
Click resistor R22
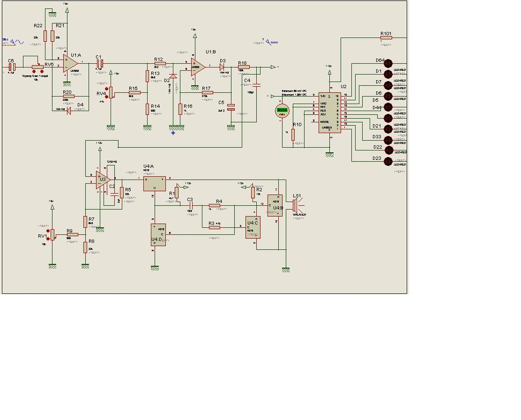coord(45,36)
